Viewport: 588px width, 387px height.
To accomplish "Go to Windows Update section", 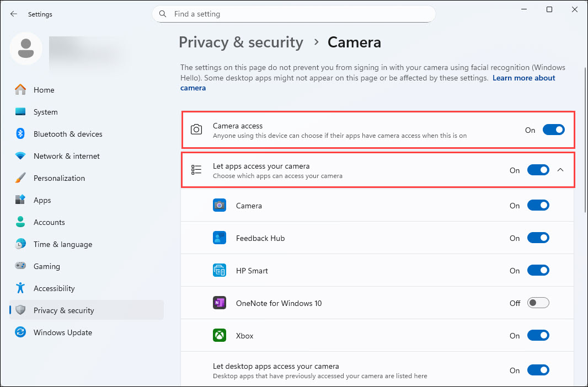I will pyautogui.click(x=62, y=332).
